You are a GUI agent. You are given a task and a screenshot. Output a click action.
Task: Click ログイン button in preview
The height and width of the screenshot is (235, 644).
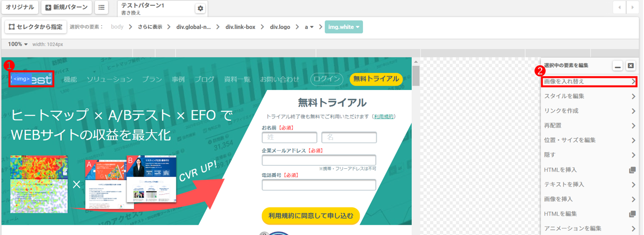(x=326, y=79)
